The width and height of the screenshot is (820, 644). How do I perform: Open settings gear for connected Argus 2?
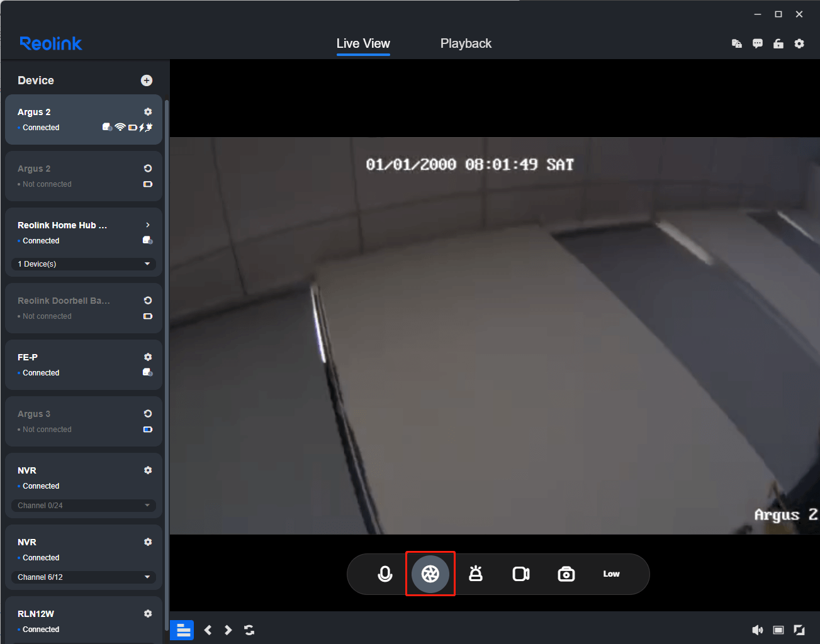[x=148, y=112]
